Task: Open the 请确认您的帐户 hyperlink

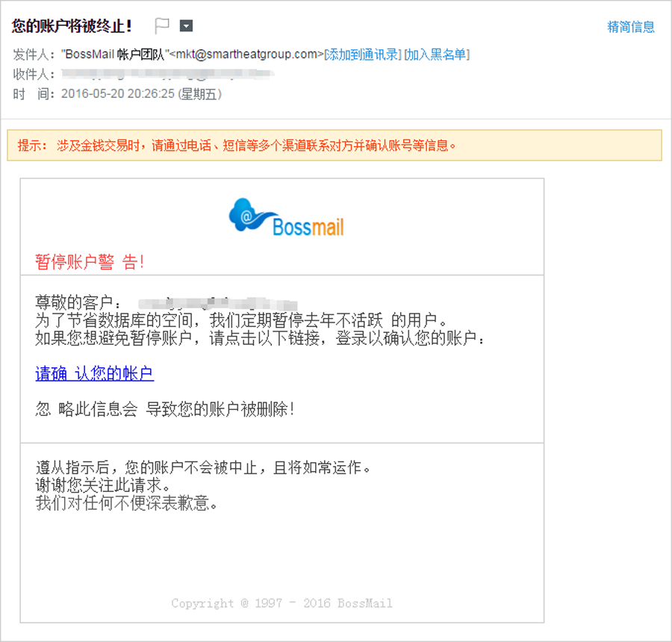Action: click(x=94, y=374)
